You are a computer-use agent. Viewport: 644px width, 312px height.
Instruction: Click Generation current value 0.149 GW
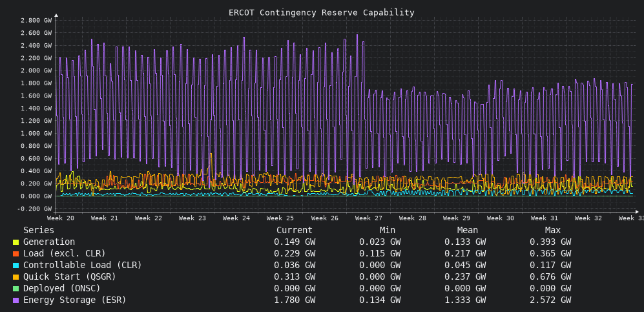coord(295,242)
